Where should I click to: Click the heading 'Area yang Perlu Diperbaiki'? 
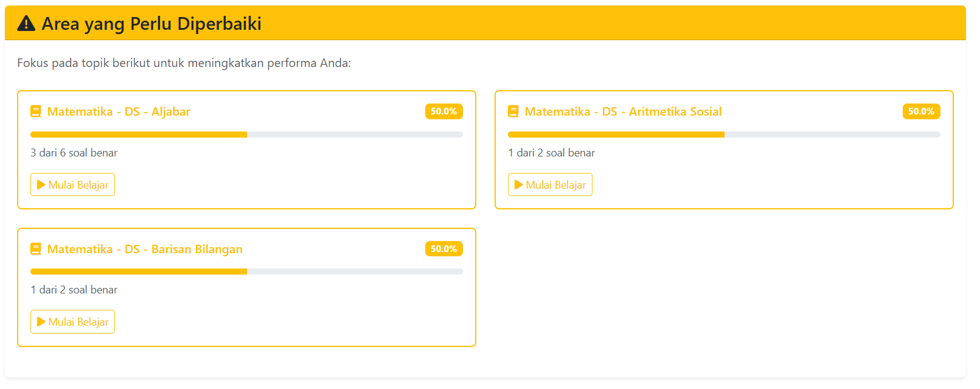click(151, 24)
